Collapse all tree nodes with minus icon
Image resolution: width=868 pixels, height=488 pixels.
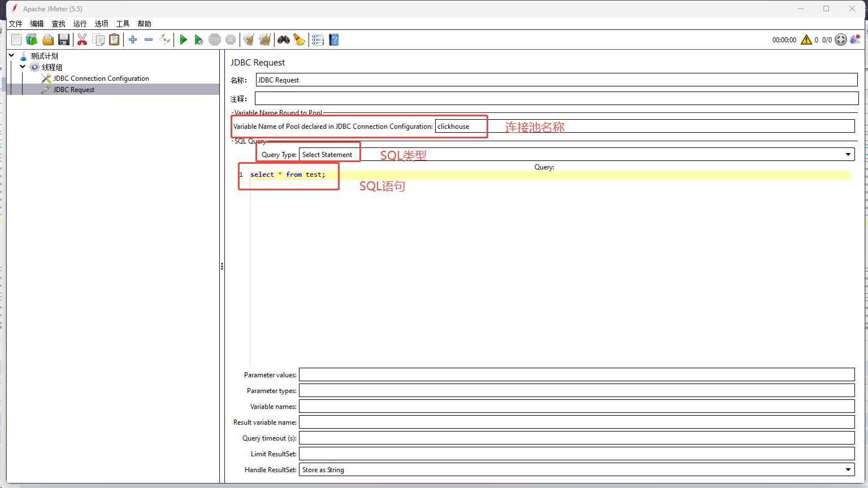tap(149, 40)
